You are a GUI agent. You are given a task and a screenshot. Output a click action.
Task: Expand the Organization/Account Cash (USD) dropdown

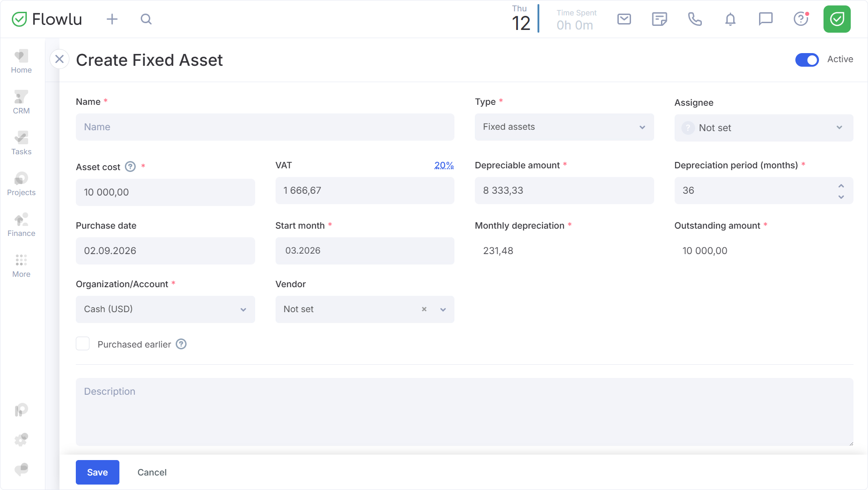pyautogui.click(x=165, y=309)
